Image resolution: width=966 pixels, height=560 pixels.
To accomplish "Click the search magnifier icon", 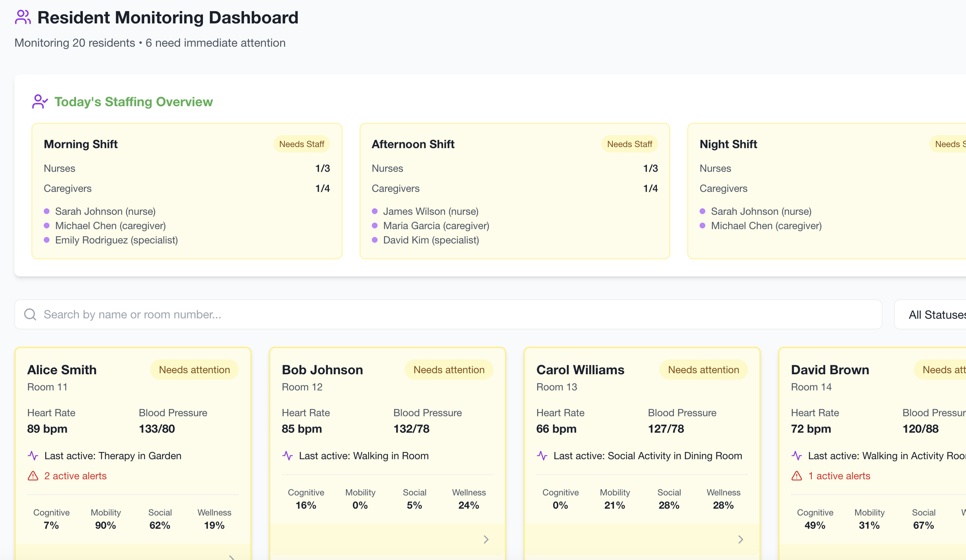I will (x=30, y=314).
